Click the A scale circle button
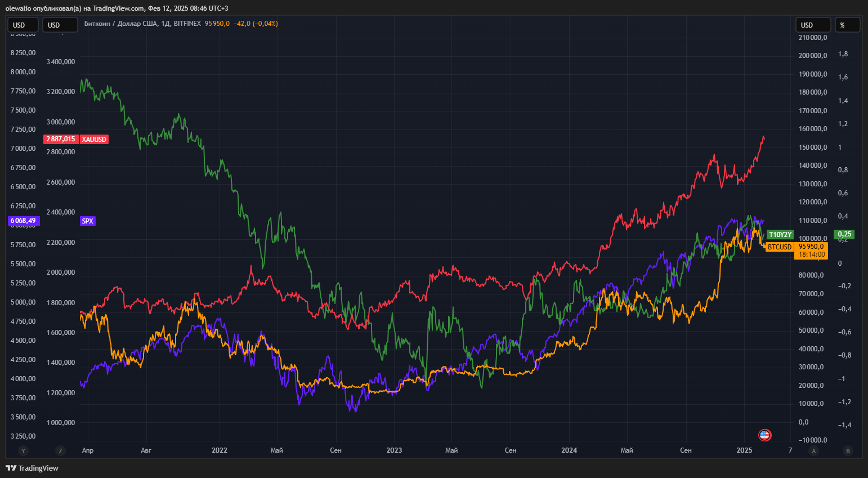The height and width of the screenshot is (478, 868). [x=813, y=450]
